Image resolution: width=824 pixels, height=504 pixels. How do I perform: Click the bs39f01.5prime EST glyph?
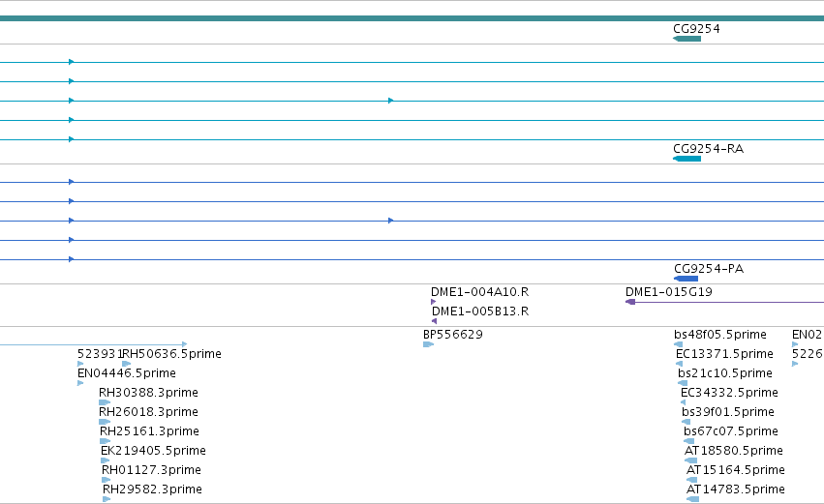(686, 422)
